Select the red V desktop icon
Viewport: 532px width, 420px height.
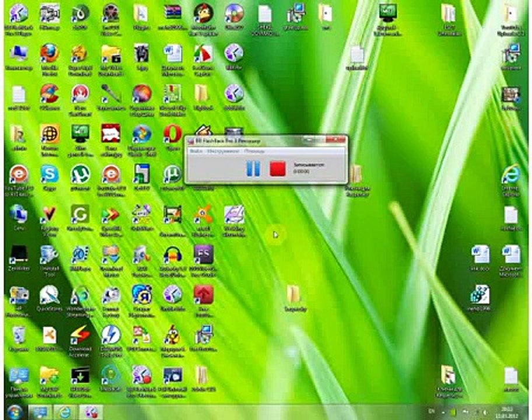pyautogui.click(x=50, y=221)
